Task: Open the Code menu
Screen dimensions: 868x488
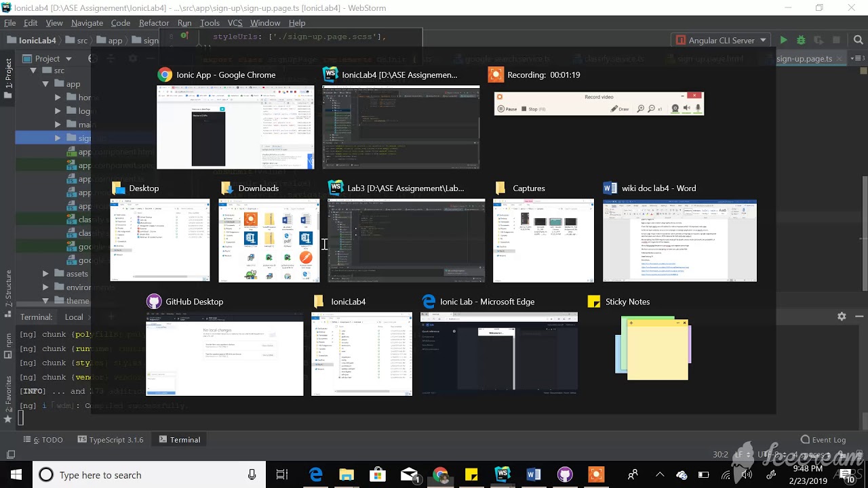Action: coord(121,23)
